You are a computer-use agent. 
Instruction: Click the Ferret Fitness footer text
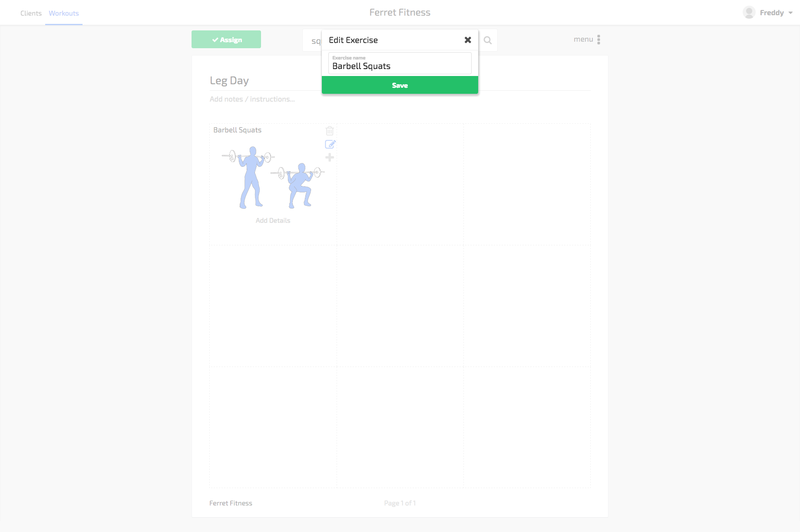(231, 503)
